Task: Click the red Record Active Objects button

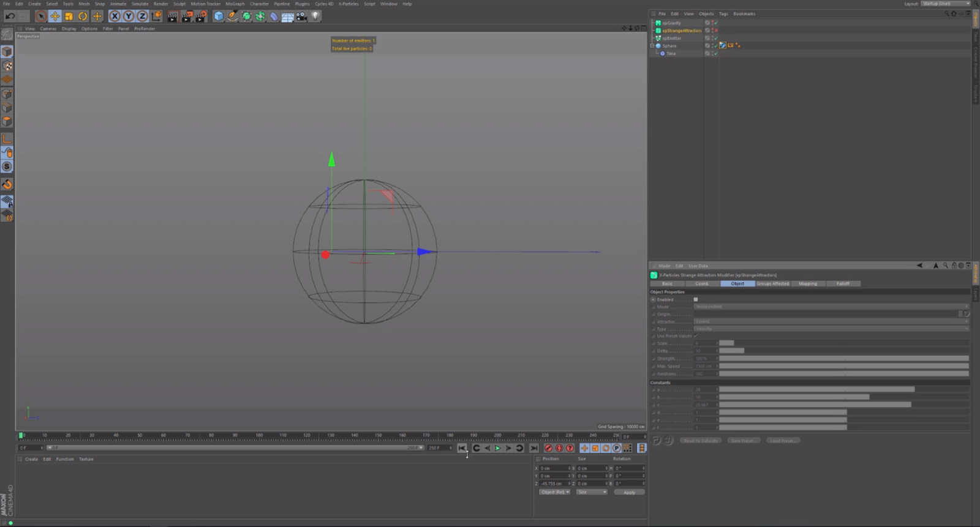Action: pos(548,448)
